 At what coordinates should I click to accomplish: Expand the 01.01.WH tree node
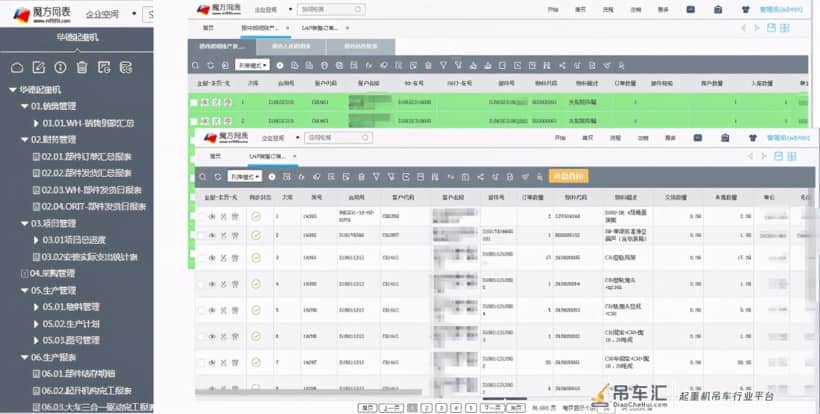36,123
